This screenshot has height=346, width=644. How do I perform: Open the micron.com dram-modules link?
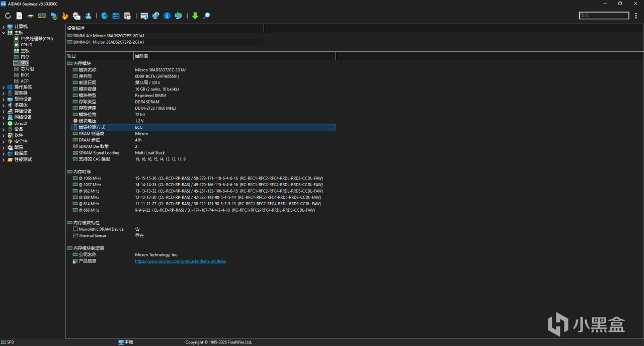click(x=181, y=261)
